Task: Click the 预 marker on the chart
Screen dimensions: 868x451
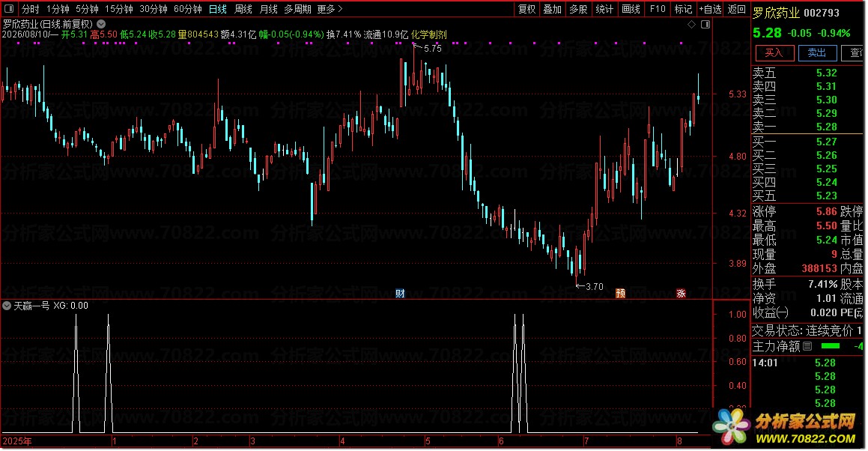Action: pos(621,294)
